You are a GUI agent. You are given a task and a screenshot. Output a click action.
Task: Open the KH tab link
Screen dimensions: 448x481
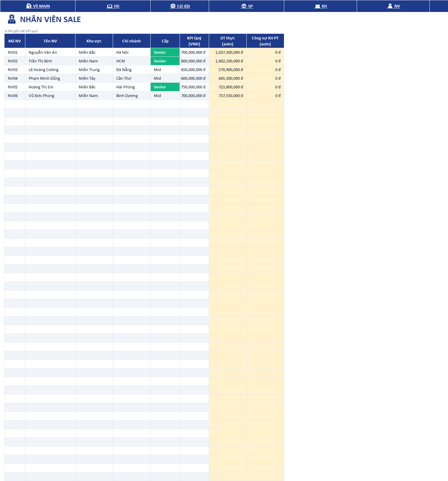321,6
